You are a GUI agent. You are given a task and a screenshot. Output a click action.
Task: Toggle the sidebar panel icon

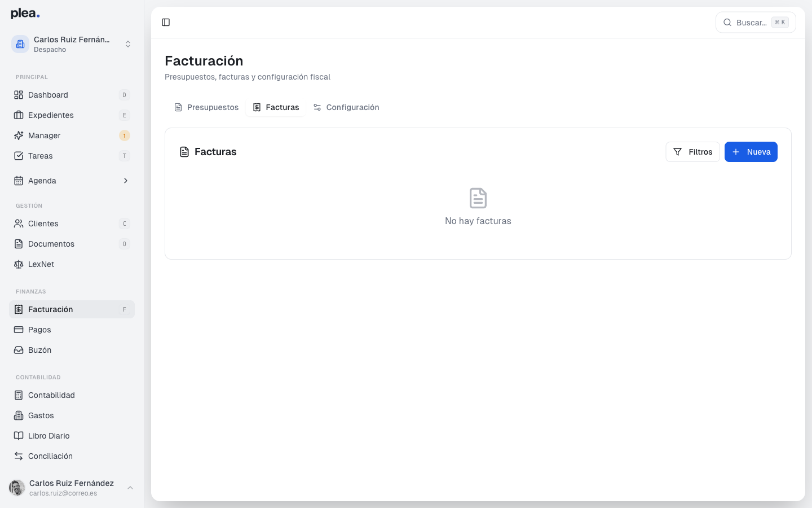(x=166, y=23)
